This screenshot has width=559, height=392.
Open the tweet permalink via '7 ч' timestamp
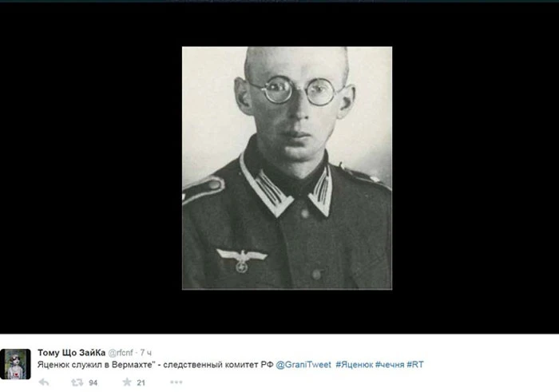(x=145, y=353)
